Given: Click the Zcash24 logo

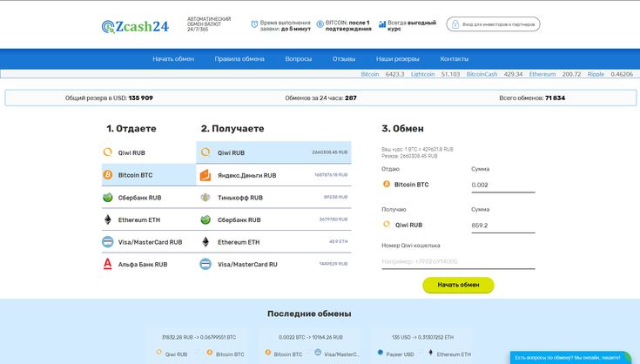Looking at the screenshot, I should point(135,26).
